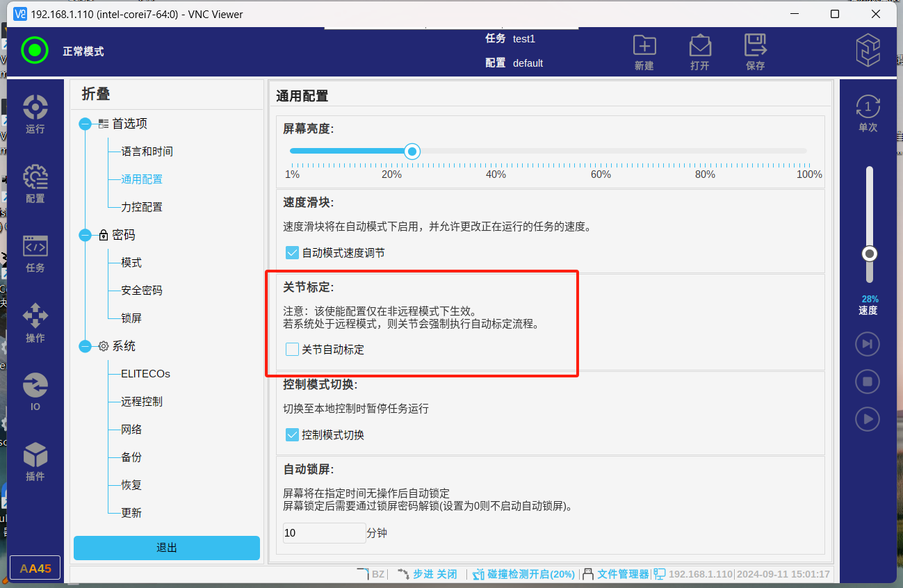903x588 pixels.
Task: Click the 新建 (New) task icon
Action: coord(644,52)
